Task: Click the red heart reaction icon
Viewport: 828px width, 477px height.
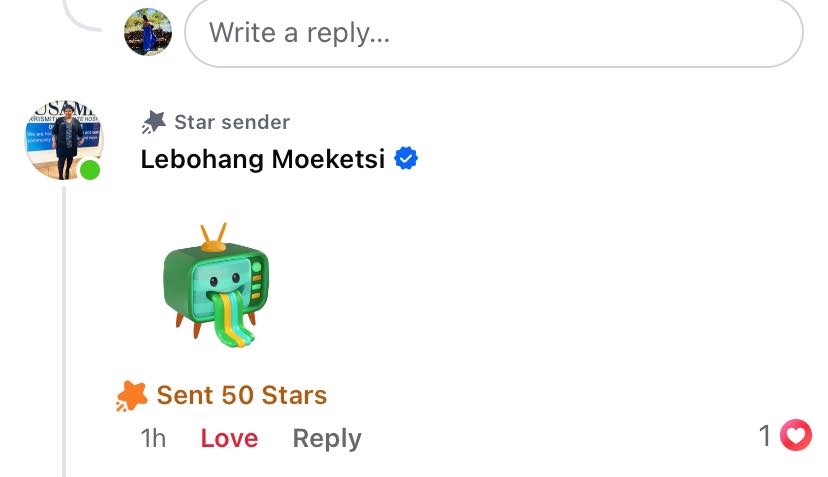Action: point(796,436)
